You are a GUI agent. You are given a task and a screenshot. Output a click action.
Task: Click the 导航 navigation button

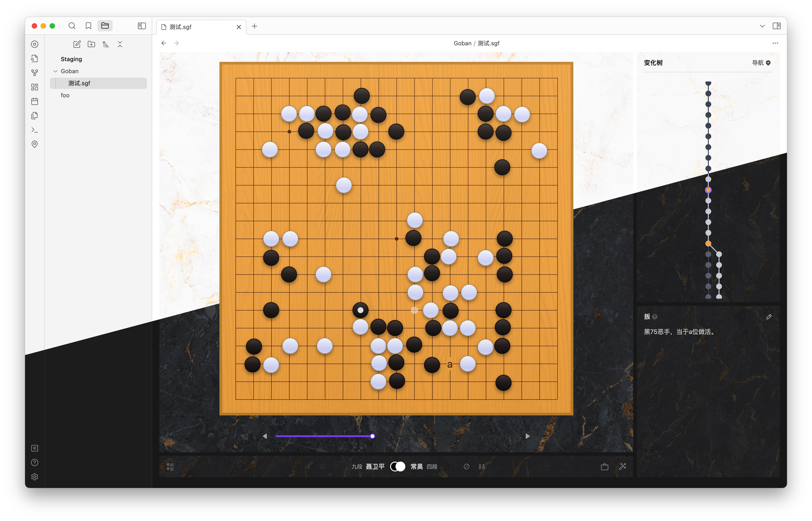point(761,63)
